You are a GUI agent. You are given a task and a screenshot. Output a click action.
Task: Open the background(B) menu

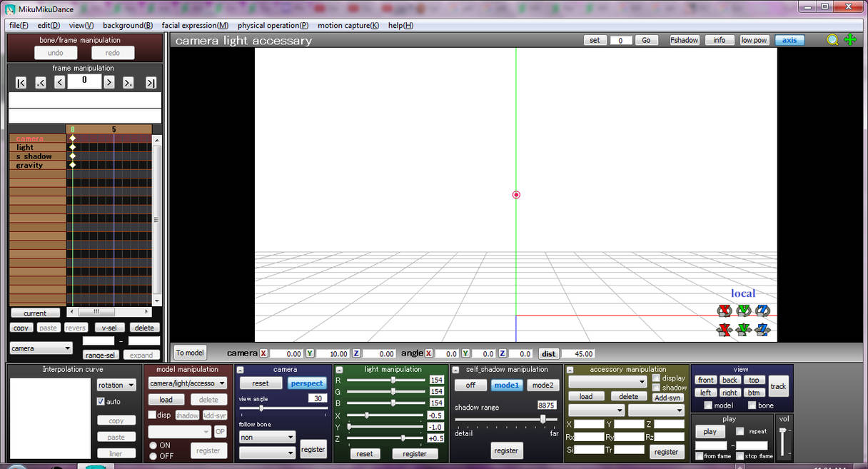point(128,25)
